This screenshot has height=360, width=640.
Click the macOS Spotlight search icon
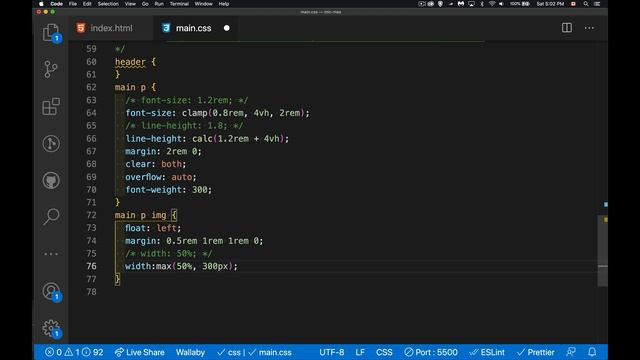click(586, 4)
